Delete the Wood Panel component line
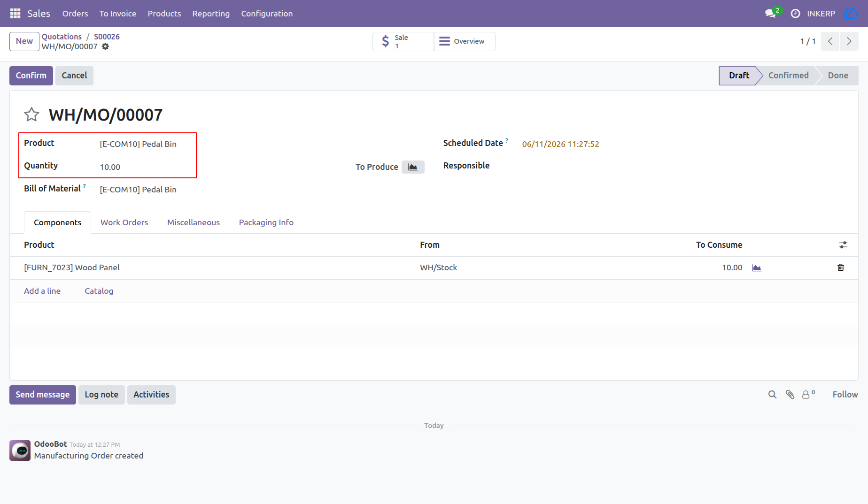Image resolution: width=868 pixels, height=504 pixels. 841,267
